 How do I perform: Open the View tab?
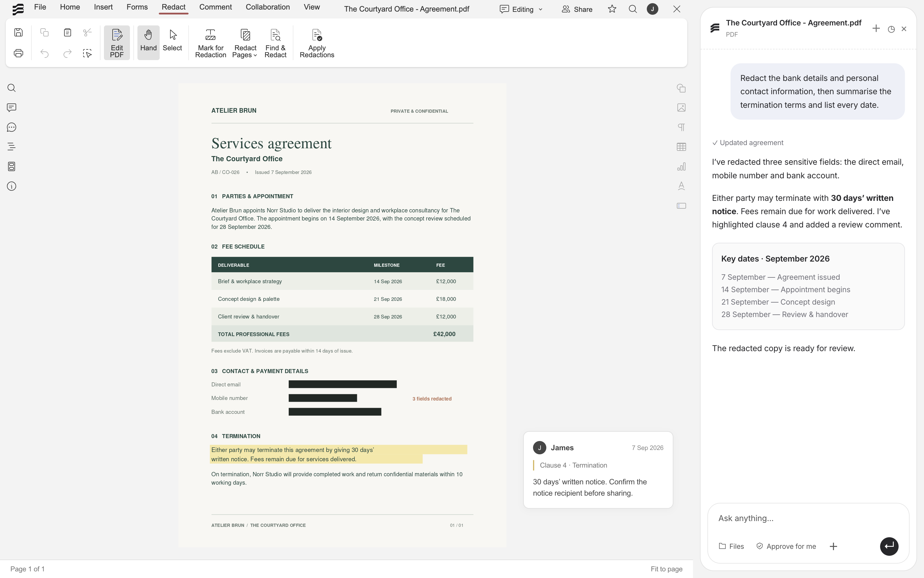pyautogui.click(x=312, y=7)
